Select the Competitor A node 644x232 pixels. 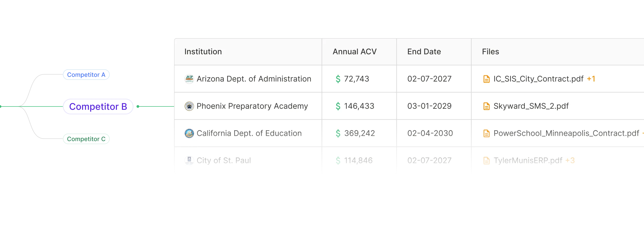87,74
